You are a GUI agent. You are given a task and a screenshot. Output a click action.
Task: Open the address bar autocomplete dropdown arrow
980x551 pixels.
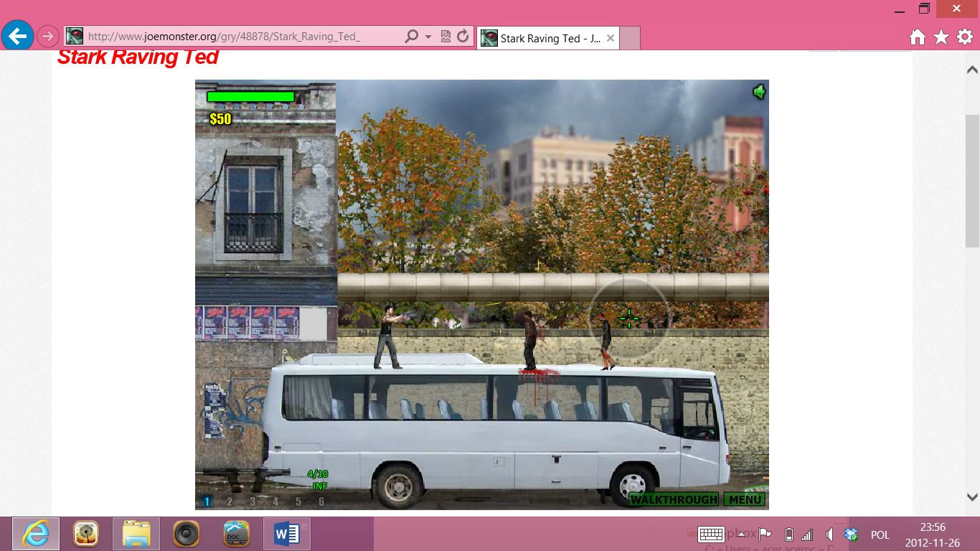[x=428, y=36]
